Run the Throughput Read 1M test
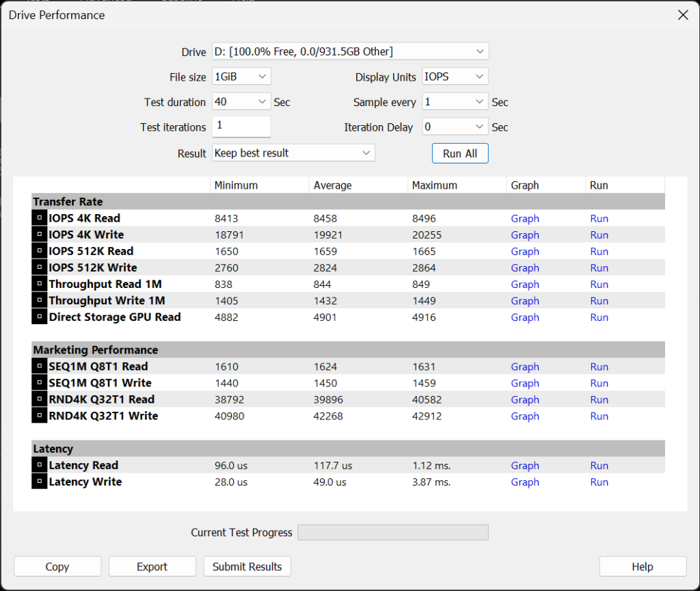The image size is (700, 591). click(x=599, y=285)
